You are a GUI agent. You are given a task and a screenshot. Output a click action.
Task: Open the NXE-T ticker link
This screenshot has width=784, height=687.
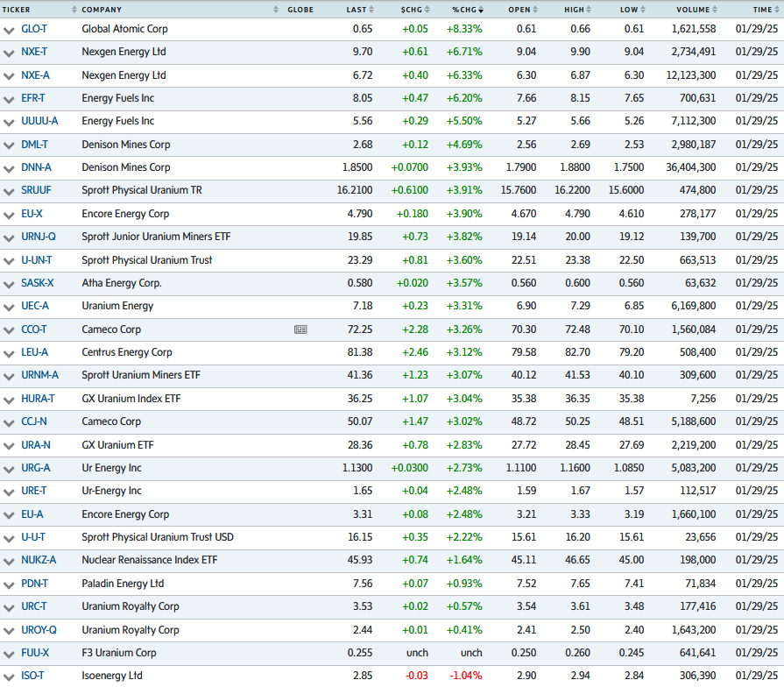(34, 52)
